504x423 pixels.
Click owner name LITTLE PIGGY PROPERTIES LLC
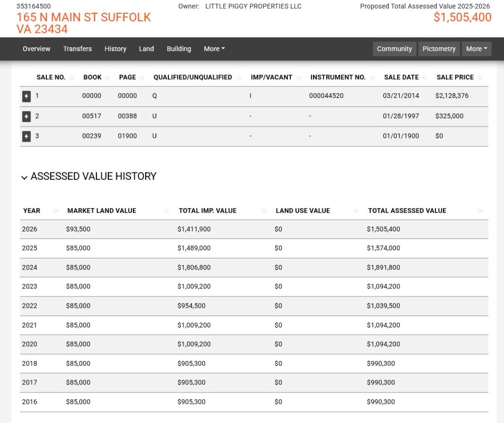pyautogui.click(x=253, y=6)
